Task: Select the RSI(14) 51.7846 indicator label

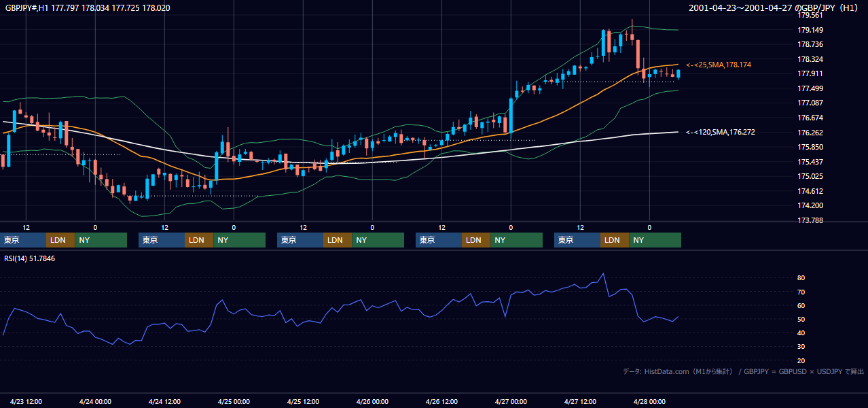Action: (x=30, y=258)
